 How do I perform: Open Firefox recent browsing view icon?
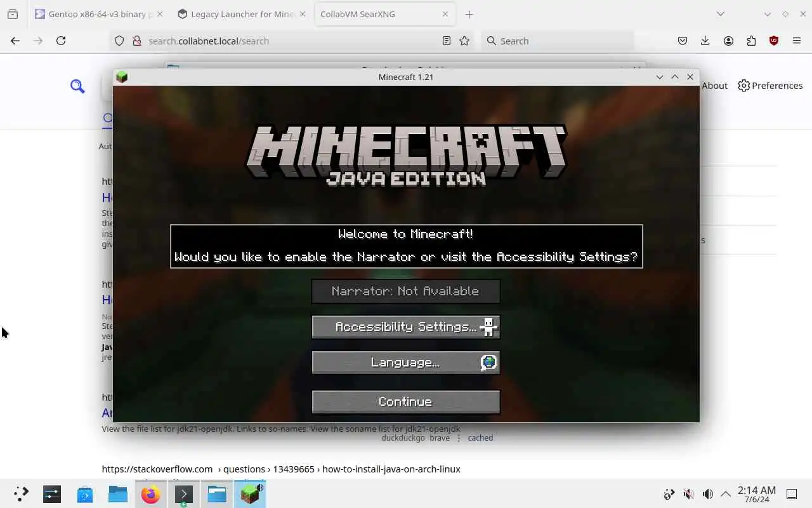(x=13, y=14)
